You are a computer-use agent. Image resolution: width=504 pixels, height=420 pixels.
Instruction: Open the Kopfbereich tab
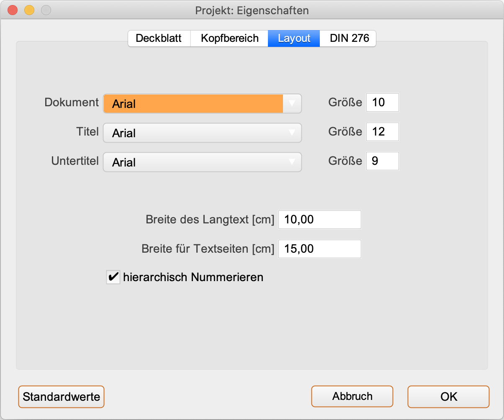point(229,38)
